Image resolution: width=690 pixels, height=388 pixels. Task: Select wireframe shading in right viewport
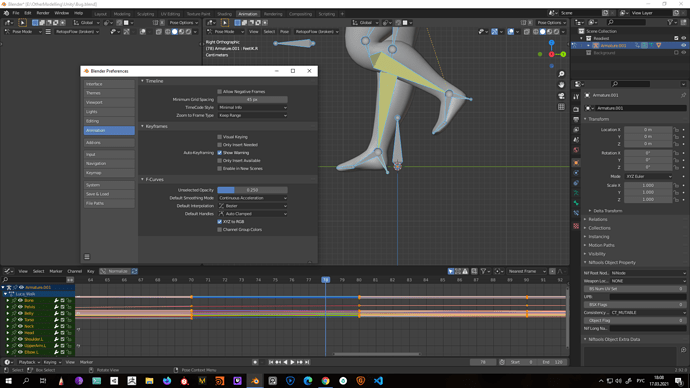[x=536, y=32]
